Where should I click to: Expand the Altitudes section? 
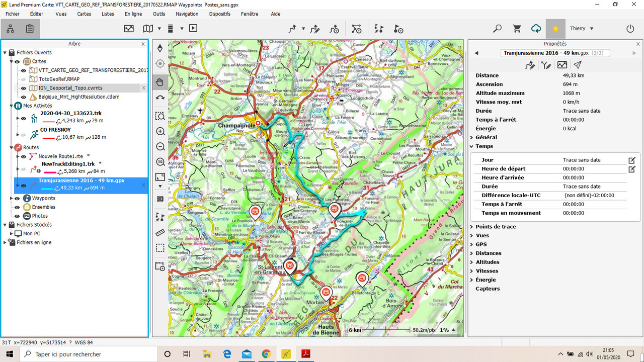471,262
